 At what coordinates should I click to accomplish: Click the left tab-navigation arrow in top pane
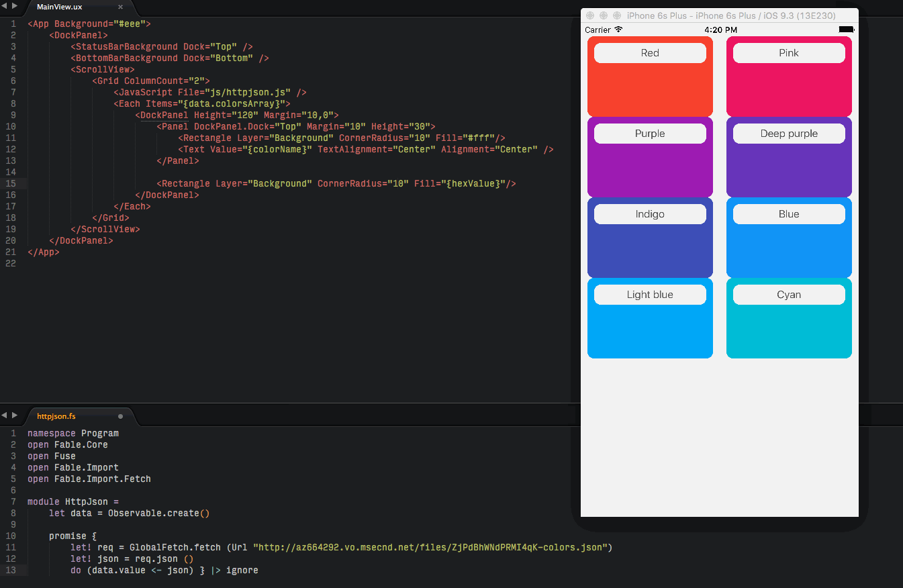[x=5, y=6]
